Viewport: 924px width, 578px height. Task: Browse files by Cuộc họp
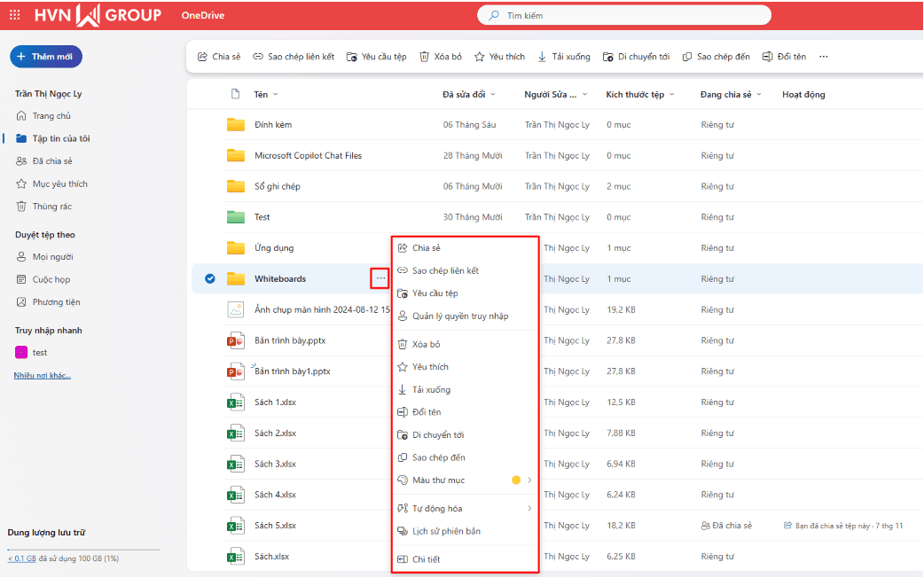[x=43, y=279]
